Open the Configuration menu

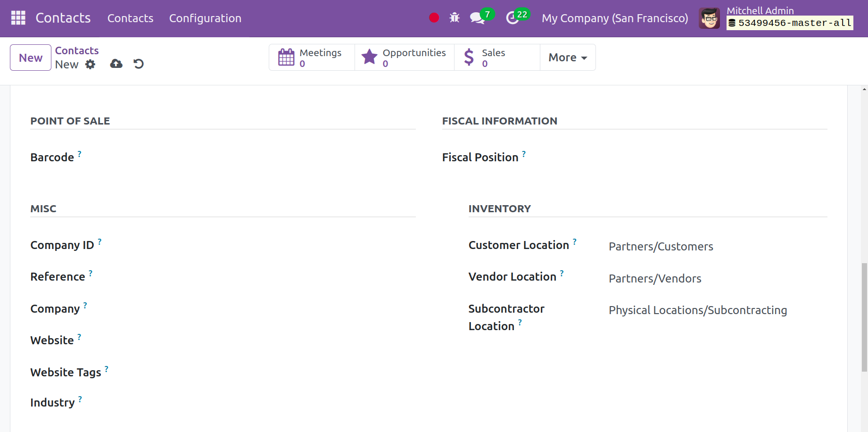click(x=205, y=18)
